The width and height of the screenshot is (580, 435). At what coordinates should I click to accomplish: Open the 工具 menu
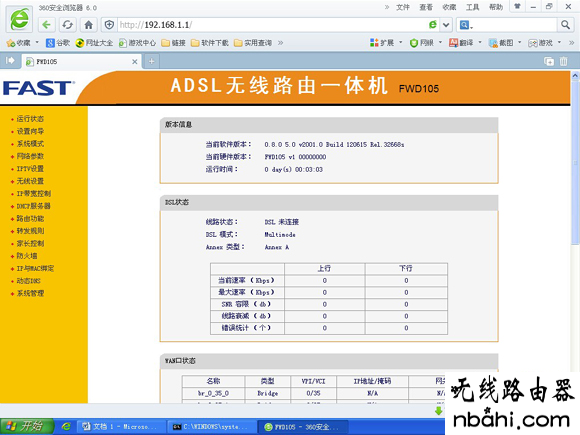point(472,7)
